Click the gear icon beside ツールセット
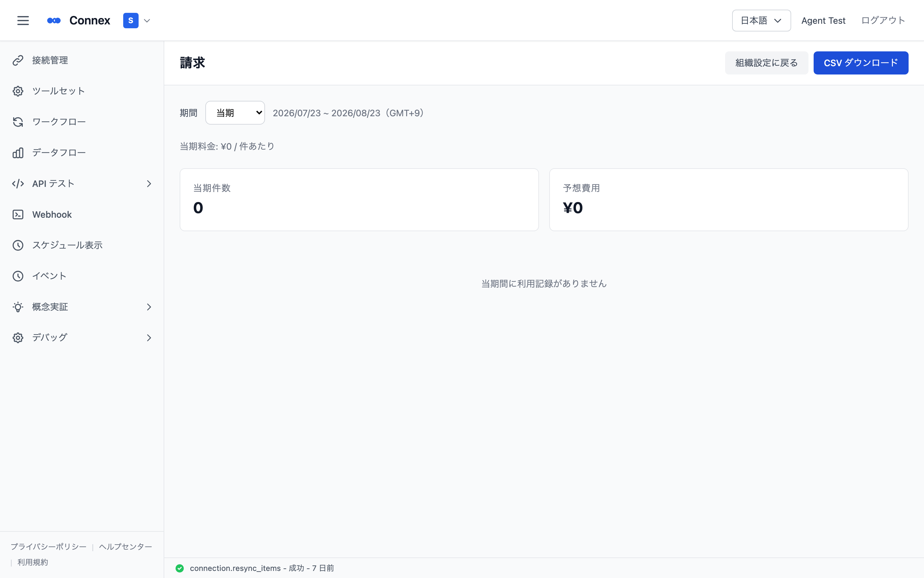This screenshot has height=578, width=924. (18, 91)
